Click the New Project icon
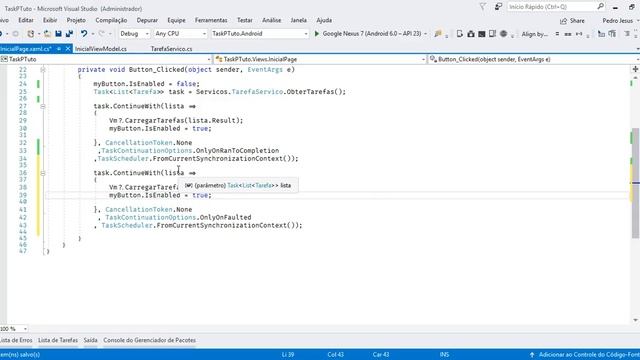The width and height of the screenshot is (640, 360). [x=31, y=33]
